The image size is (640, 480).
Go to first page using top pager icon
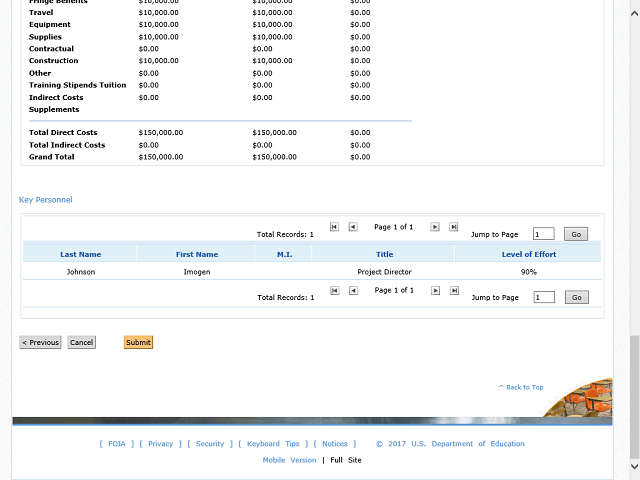click(334, 227)
